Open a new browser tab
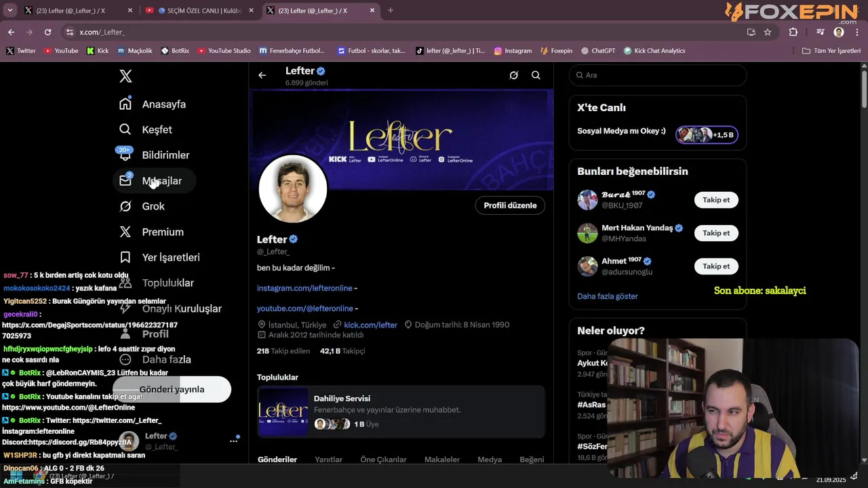Image resolution: width=868 pixels, height=488 pixels. click(390, 10)
